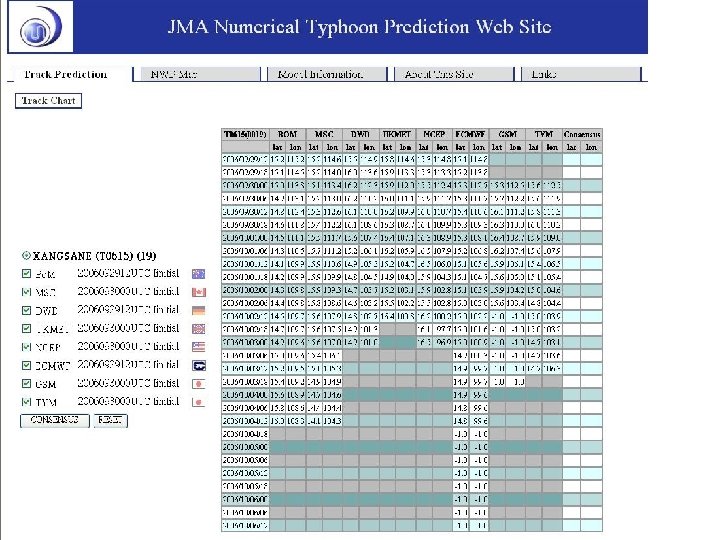Image resolution: width=720 pixels, height=540 pixels.
Task: Switch to the Track Prediction tab
Action: click(70, 74)
